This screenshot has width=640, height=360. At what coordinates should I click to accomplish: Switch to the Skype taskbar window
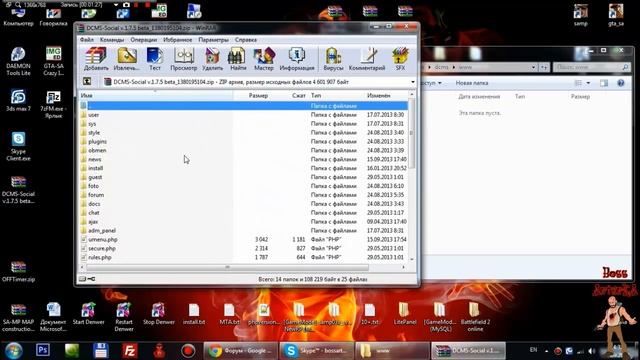point(317,351)
